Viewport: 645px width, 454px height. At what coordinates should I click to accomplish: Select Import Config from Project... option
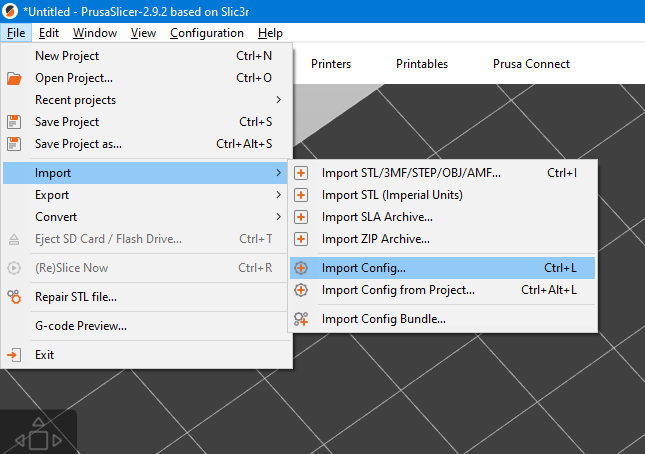(443, 290)
